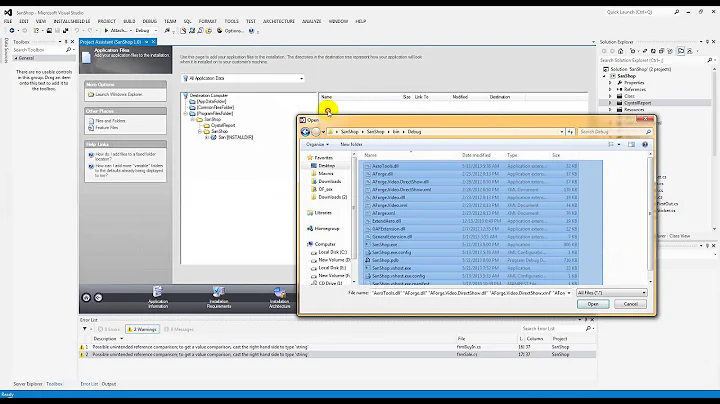Open the All Files type filter dropdown
This screenshot has width=720, height=404.
(x=612, y=293)
